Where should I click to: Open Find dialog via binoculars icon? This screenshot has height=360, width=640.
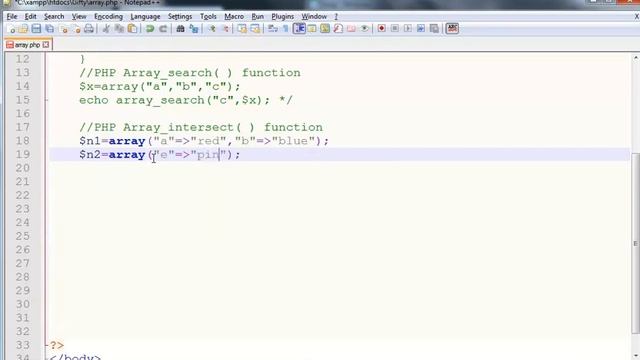[x=180, y=29]
